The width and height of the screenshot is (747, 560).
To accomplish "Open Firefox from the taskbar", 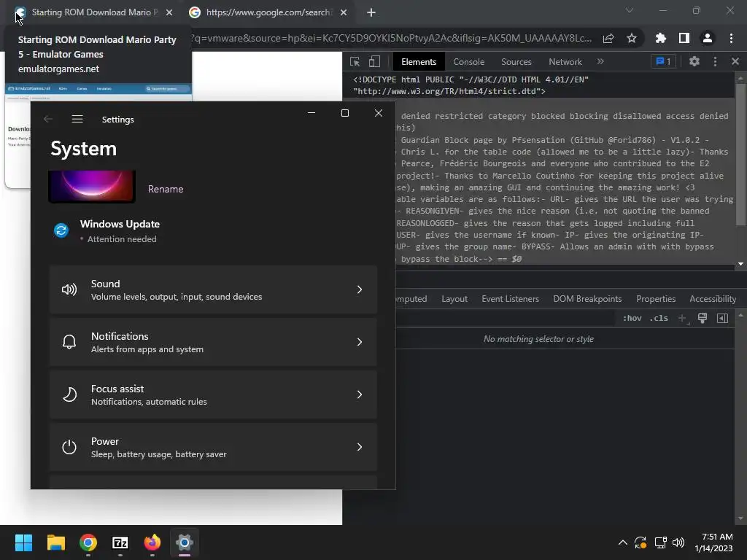I will click(x=152, y=542).
